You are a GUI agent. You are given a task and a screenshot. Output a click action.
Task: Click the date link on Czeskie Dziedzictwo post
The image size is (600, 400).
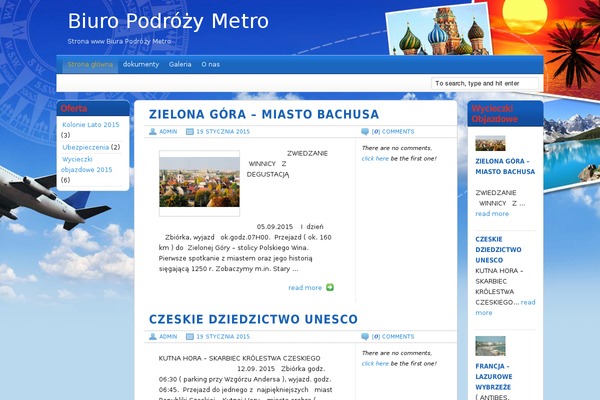pyautogui.click(x=223, y=336)
